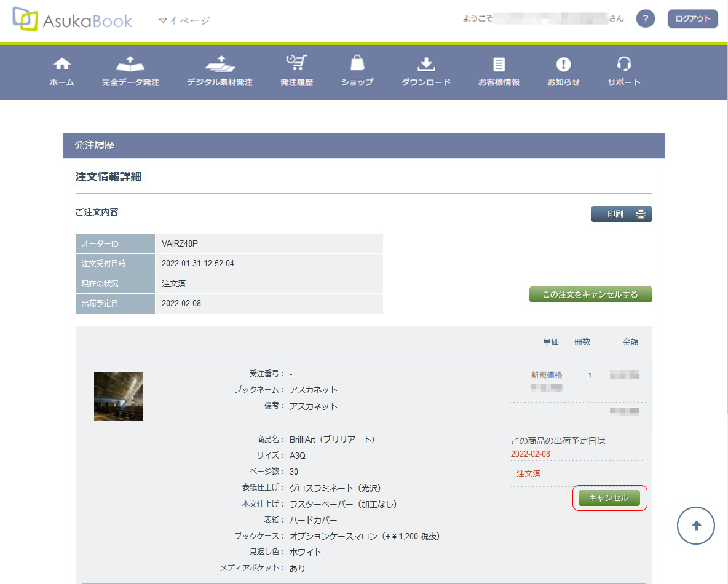Click the order ID VAIRZ48P value
The height and width of the screenshot is (584, 728).
pos(180,243)
